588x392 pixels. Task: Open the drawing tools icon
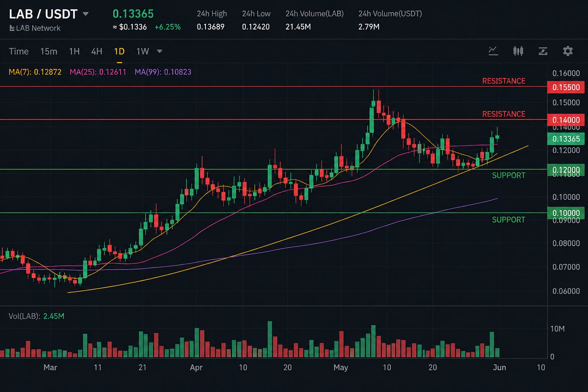[x=543, y=51]
